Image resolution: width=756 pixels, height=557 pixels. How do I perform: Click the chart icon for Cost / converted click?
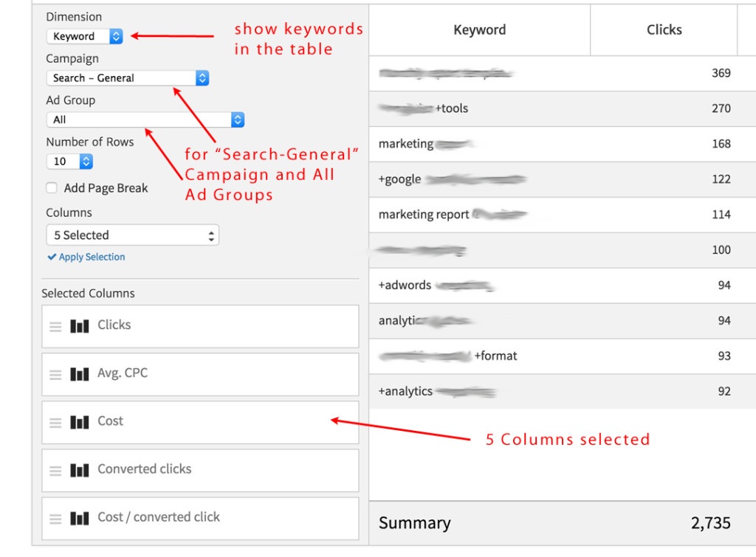tap(79, 518)
